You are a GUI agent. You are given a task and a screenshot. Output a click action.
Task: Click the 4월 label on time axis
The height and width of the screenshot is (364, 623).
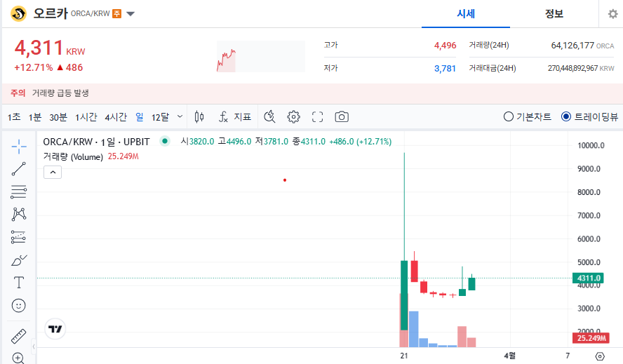(x=510, y=356)
